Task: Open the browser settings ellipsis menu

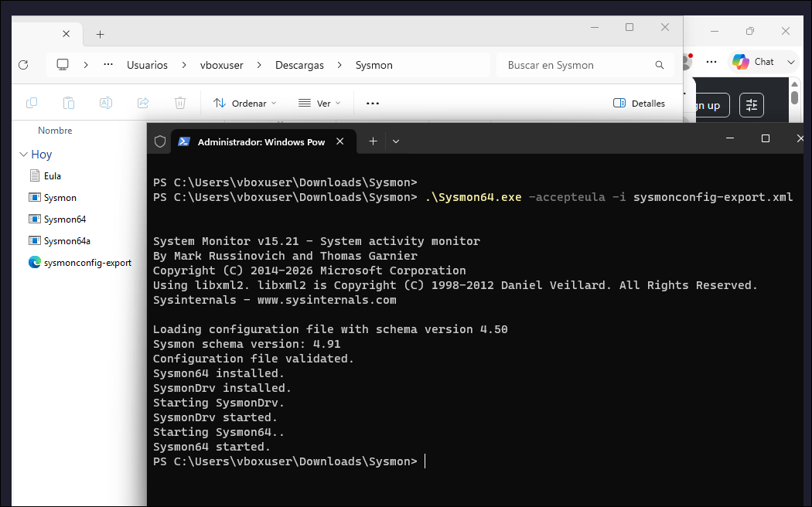Action: click(x=711, y=62)
